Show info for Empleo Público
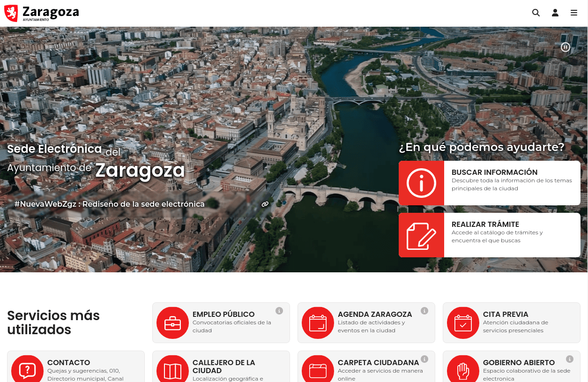 pos(279,311)
